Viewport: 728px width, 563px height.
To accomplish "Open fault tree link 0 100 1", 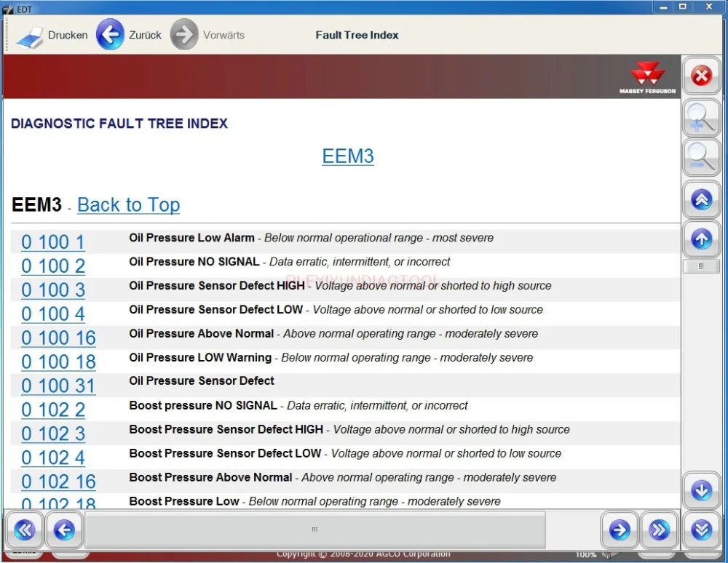I will [52, 241].
